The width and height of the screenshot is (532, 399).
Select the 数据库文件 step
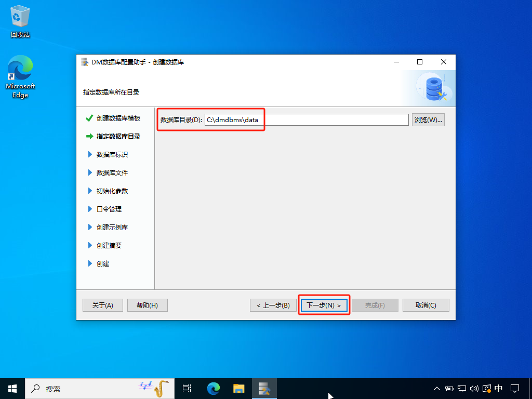click(x=112, y=172)
